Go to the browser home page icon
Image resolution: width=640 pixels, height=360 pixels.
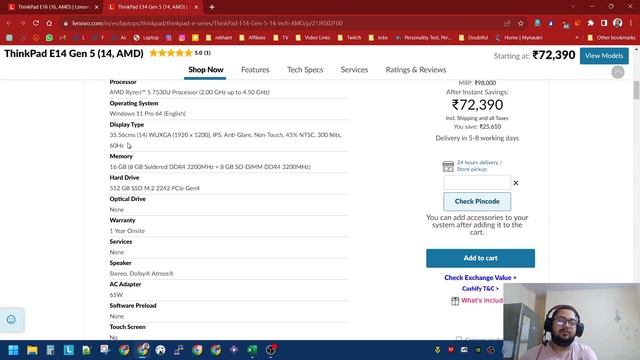[x=49, y=23]
